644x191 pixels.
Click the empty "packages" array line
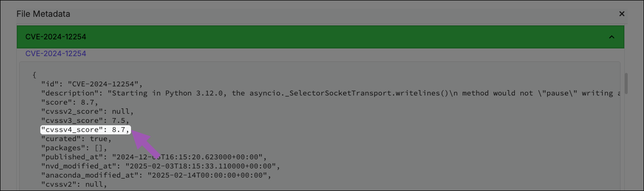point(74,148)
